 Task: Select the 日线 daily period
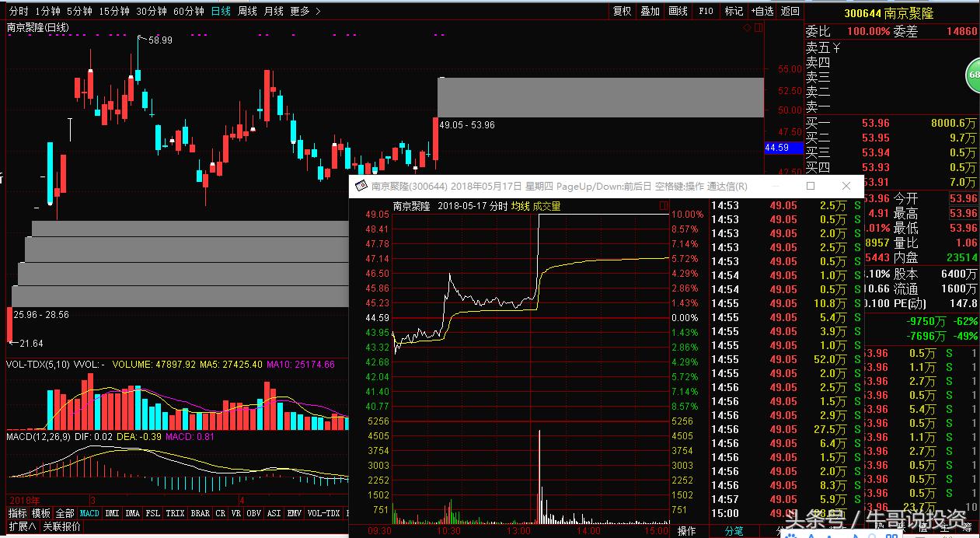tap(221, 11)
